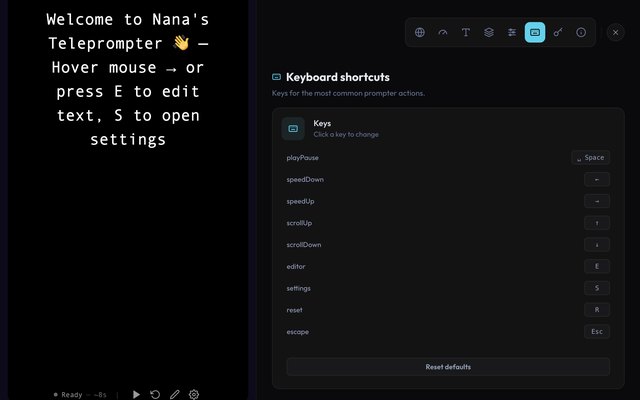Click the Reset defaults button
Image resolution: width=640 pixels, height=400 pixels.
click(x=448, y=367)
